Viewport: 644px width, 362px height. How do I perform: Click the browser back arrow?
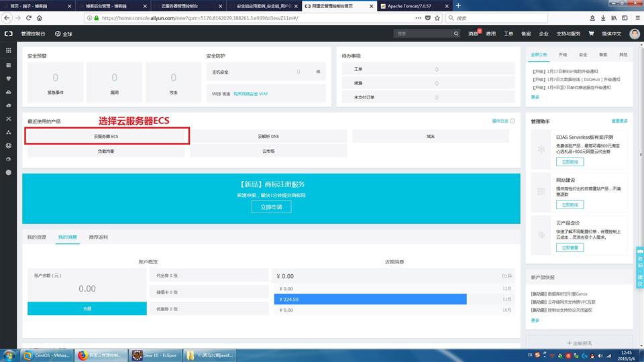pyautogui.click(x=7, y=18)
